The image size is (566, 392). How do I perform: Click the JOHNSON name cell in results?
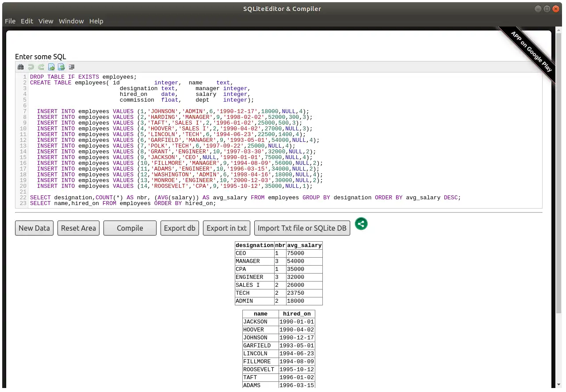tap(260, 338)
